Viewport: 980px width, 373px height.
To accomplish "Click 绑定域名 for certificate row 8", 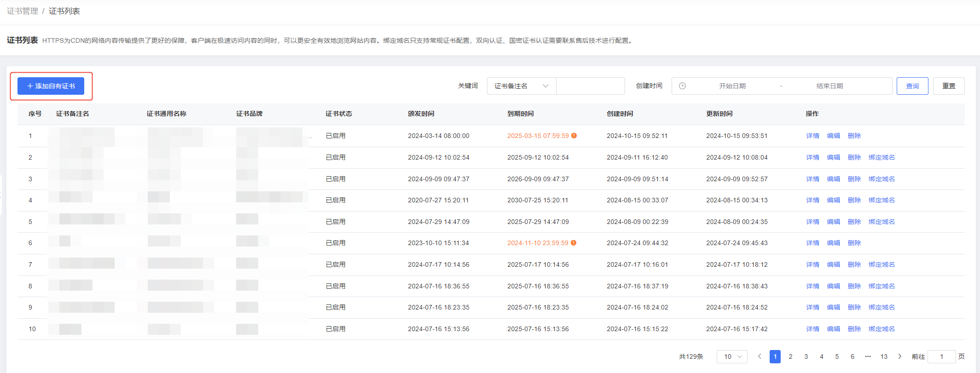I will [x=882, y=286].
